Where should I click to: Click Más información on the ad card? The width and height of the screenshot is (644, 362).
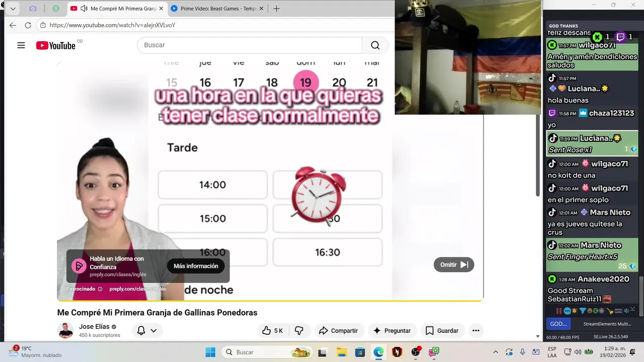click(x=196, y=266)
